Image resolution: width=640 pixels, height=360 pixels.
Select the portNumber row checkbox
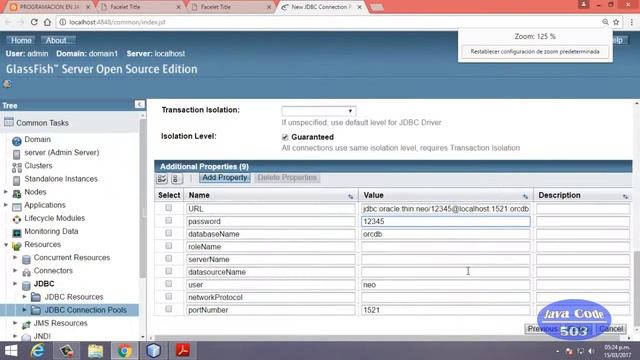coord(169,309)
